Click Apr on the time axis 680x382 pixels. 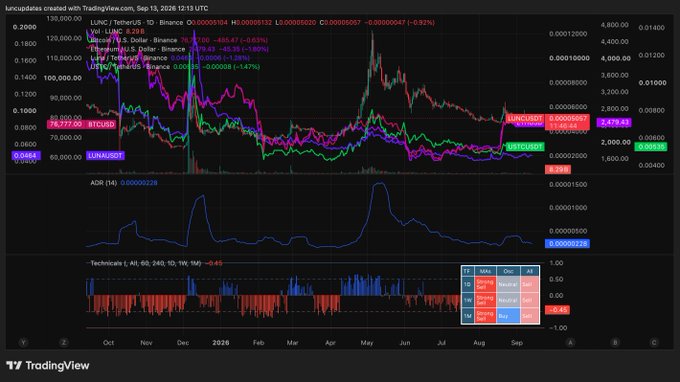coord(330,343)
